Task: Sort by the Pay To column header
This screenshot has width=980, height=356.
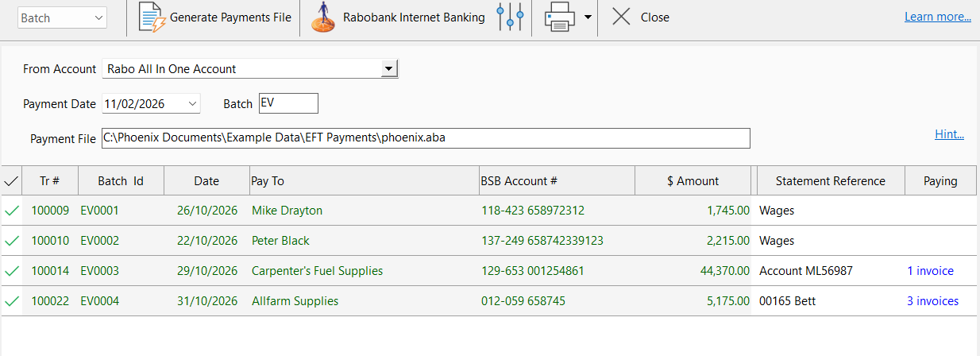Action: [x=364, y=181]
